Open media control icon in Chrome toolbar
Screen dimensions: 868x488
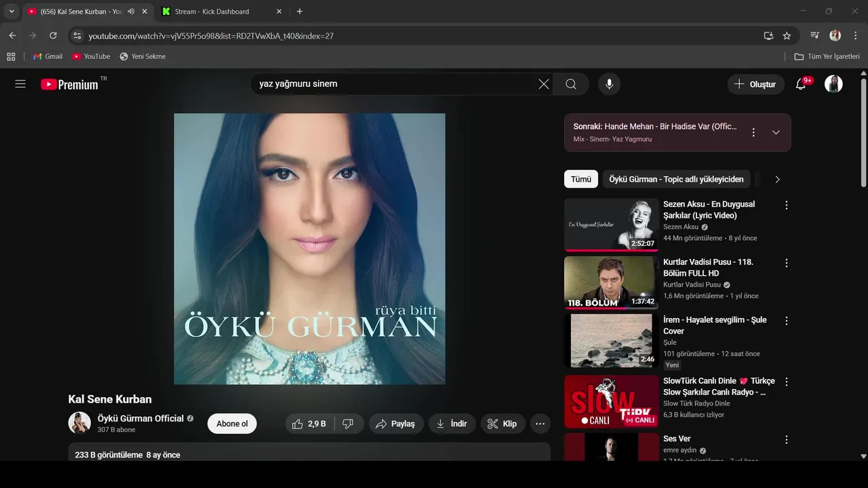point(815,35)
